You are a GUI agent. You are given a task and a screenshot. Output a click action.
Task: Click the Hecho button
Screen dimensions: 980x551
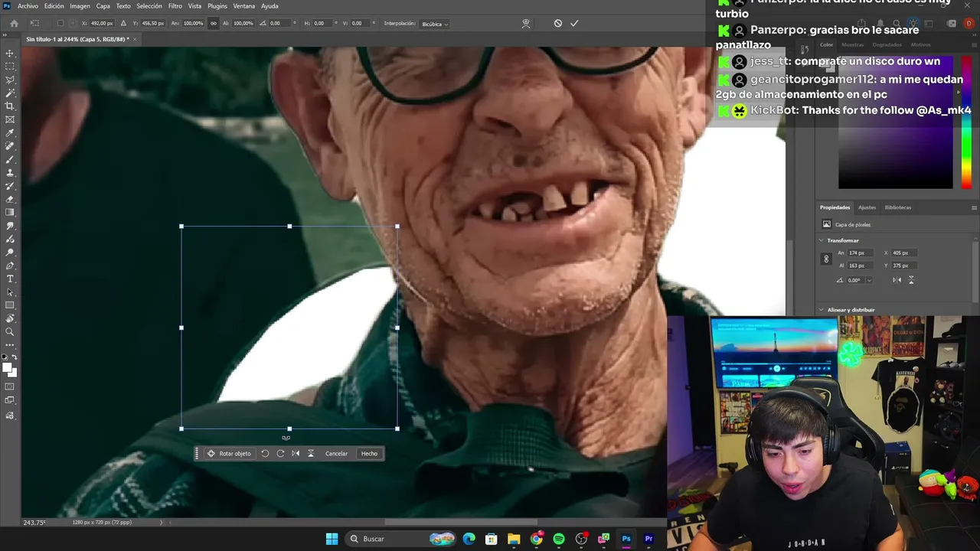coord(370,454)
